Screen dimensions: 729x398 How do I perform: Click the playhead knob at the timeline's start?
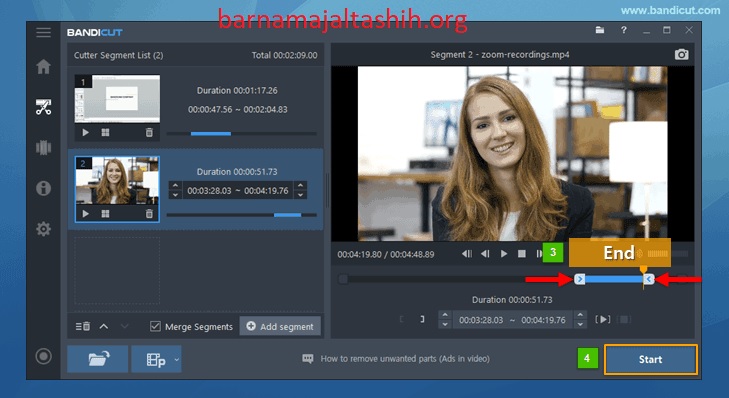pyautogui.click(x=343, y=279)
